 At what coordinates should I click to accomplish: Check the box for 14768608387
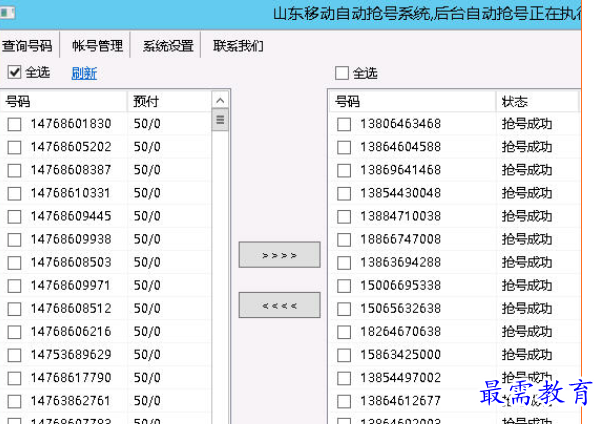click(14, 170)
